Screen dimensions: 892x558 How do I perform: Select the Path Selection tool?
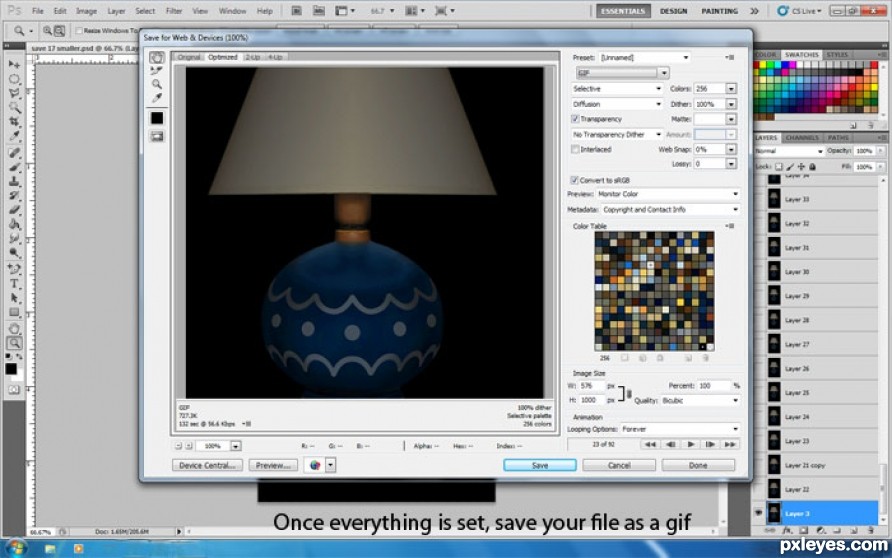[14, 297]
